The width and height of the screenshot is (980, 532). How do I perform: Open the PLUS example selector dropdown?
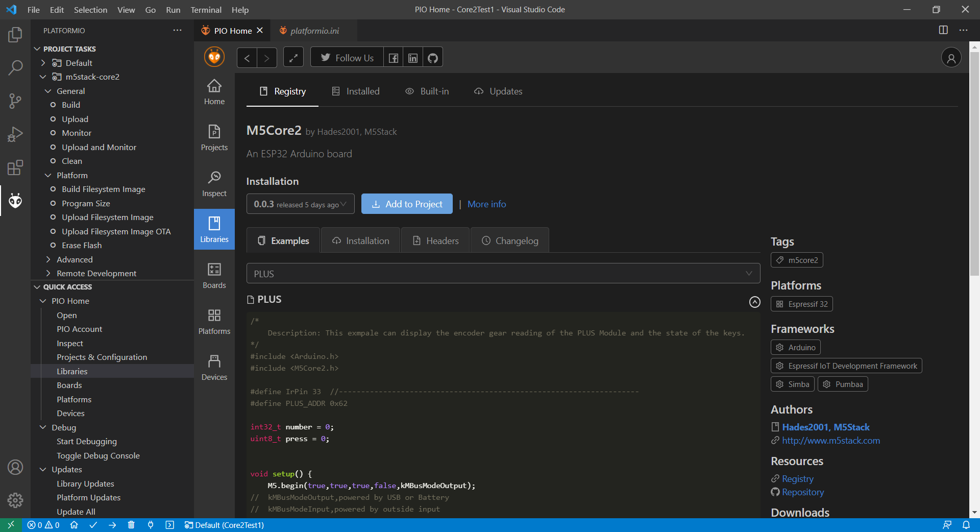[x=503, y=273]
